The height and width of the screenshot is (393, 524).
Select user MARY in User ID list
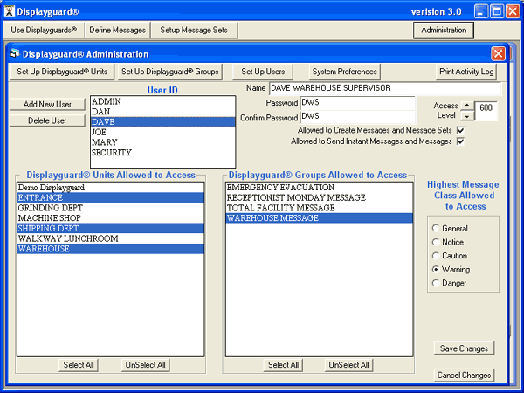163,142
